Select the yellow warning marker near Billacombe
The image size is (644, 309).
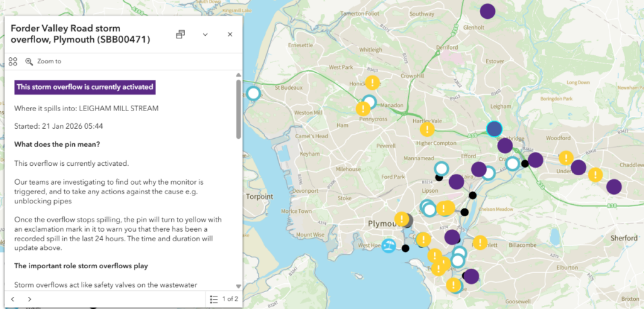pyautogui.click(x=480, y=242)
